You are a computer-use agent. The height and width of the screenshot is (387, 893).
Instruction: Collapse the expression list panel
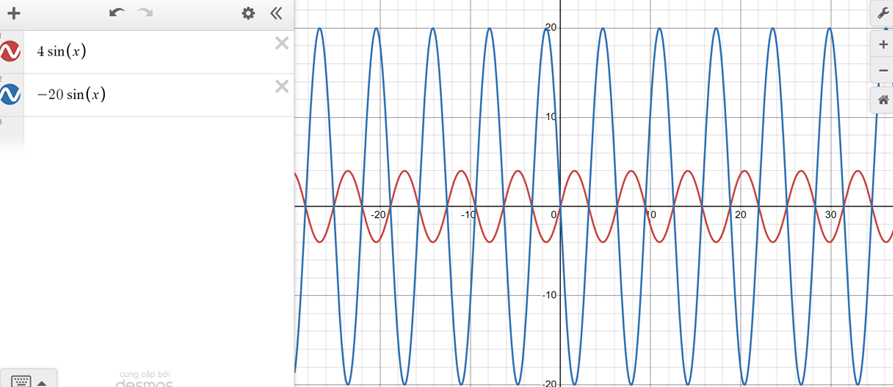click(x=276, y=13)
